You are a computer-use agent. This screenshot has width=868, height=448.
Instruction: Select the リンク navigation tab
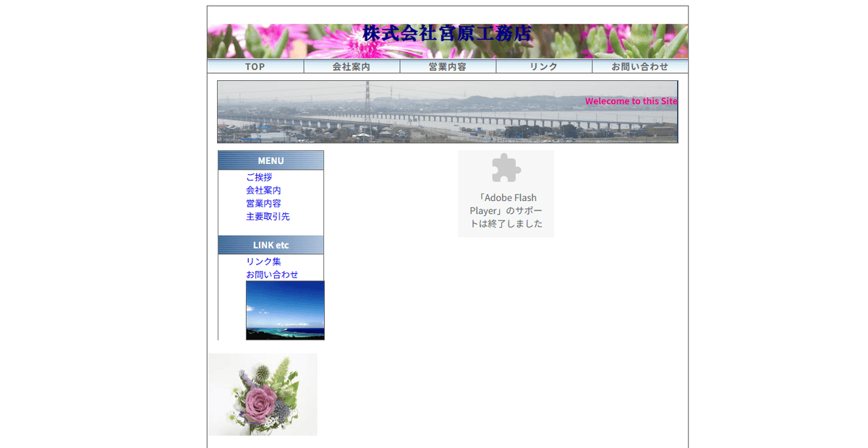pyautogui.click(x=543, y=66)
